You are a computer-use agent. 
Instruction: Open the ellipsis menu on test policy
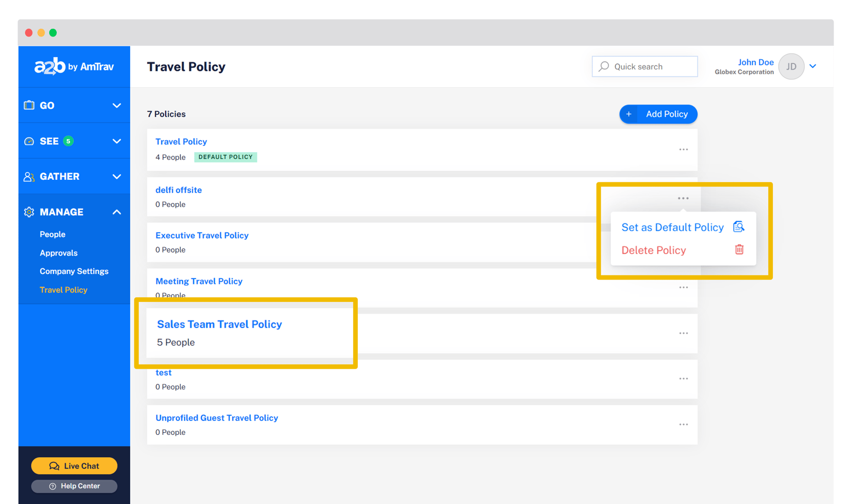(683, 379)
